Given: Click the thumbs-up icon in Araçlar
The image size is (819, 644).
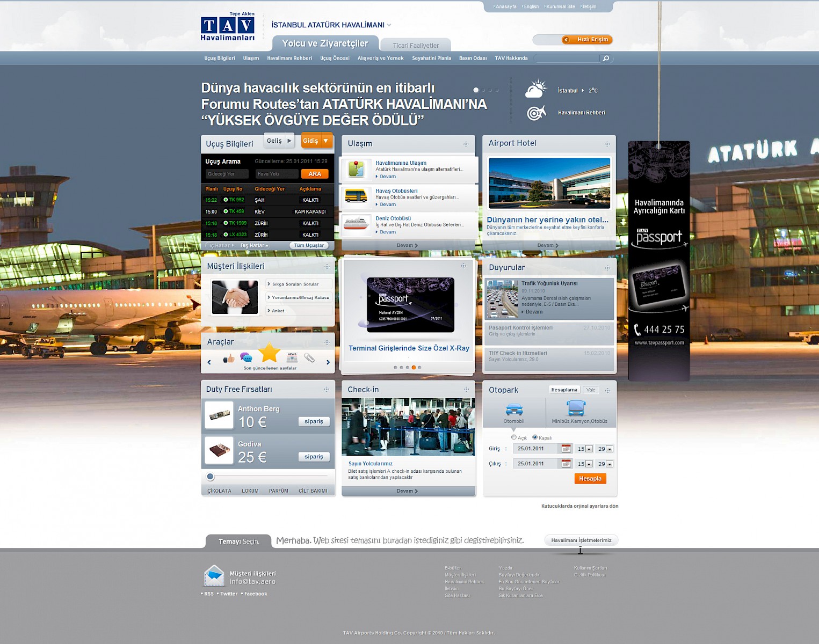Looking at the screenshot, I should coord(229,358).
